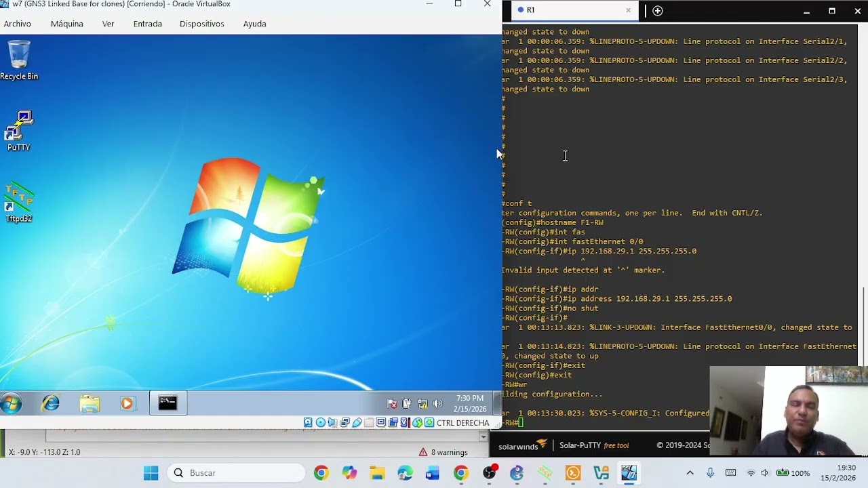Open the second Chrome taskbar icon
868x488 pixels.
[x=461, y=472]
